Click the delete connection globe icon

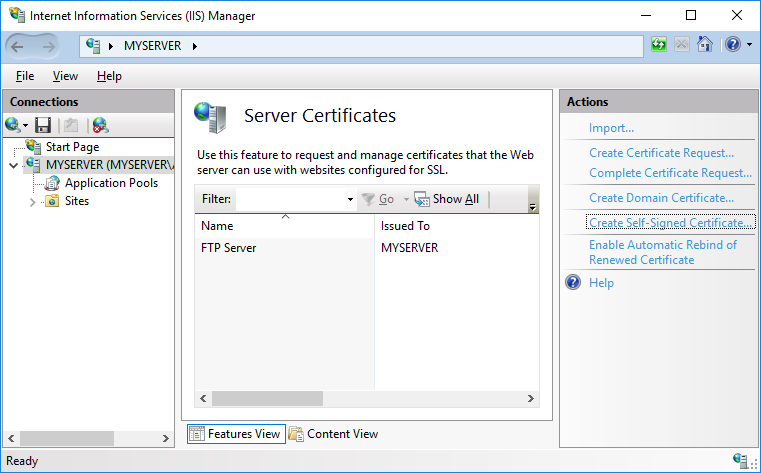[100, 125]
